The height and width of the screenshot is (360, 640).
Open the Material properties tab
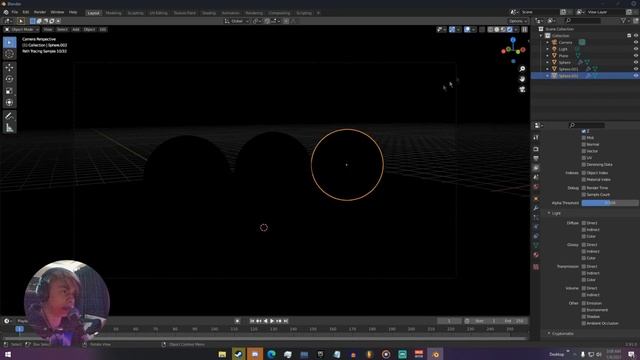point(536,255)
